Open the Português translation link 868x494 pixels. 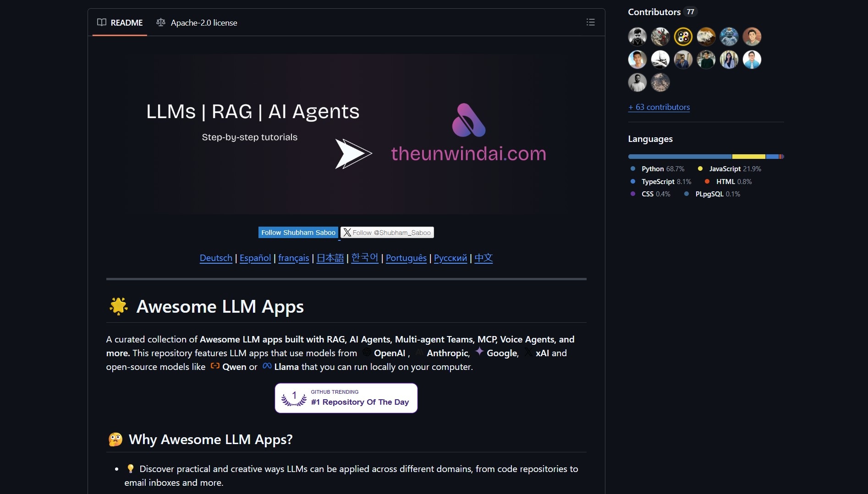pos(406,258)
